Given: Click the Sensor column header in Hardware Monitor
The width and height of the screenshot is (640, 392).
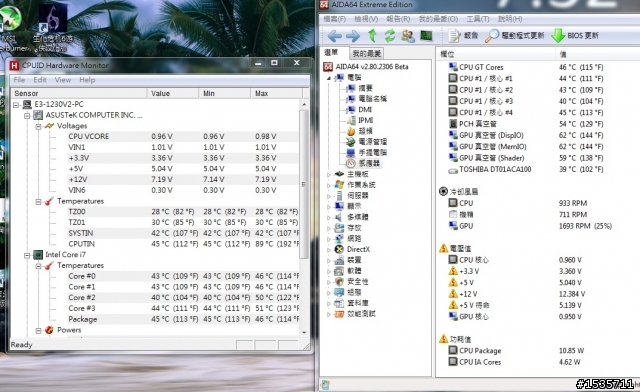Looking at the screenshot, I should pyautogui.click(x=79, y=94).
